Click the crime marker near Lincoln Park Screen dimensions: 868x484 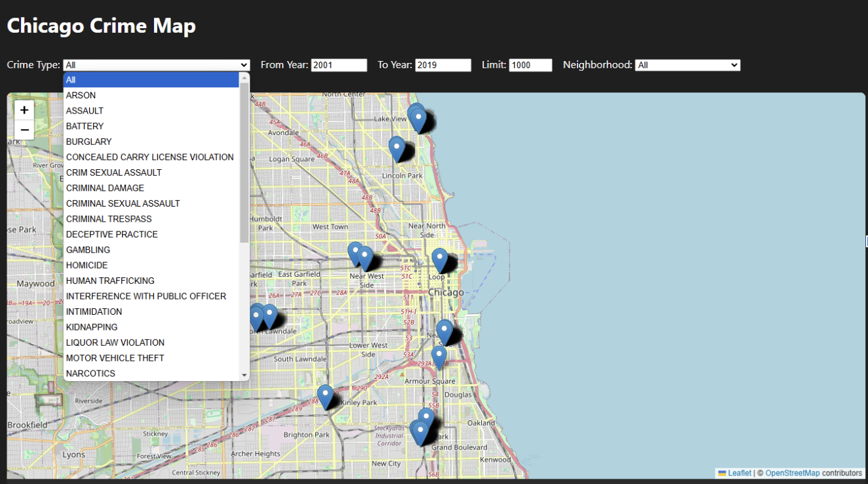397,147
